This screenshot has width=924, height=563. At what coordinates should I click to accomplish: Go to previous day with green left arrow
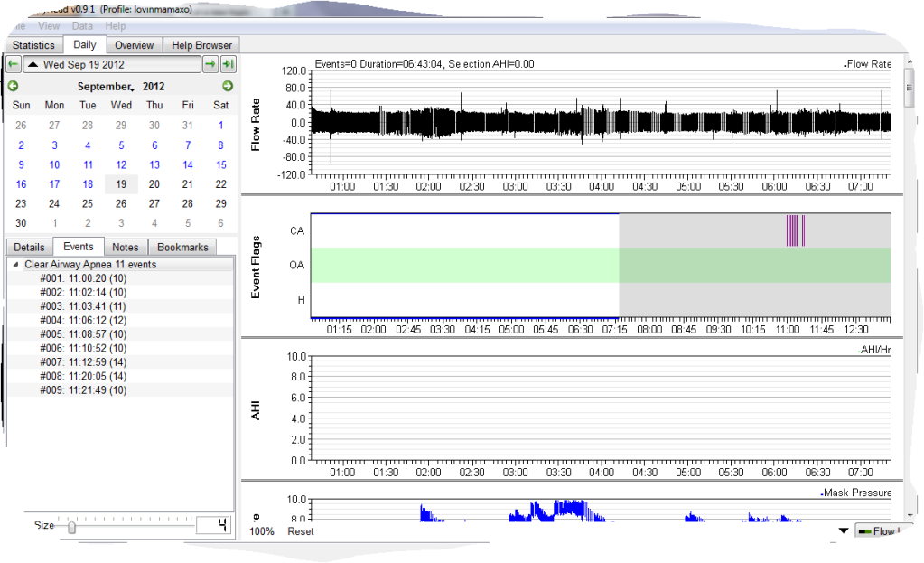(14, 64)
